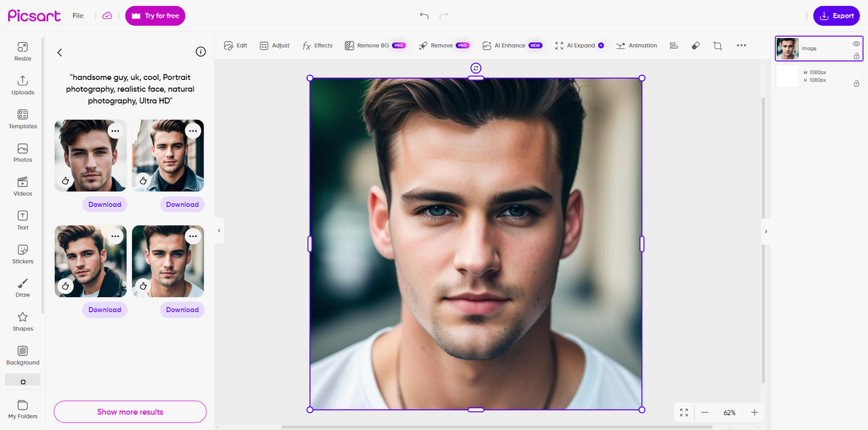The image size is (868, 430).
Task: Open options menu on third result
Action: 115,236
